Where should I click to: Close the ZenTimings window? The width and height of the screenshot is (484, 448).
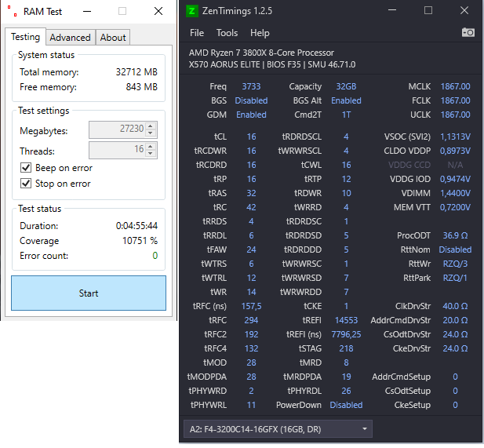(464, 10)
